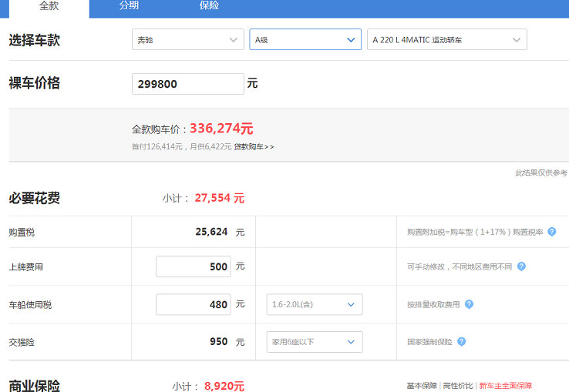Open the 保险 tab
The height and width of the screenshot is (392, 569).
209,6
